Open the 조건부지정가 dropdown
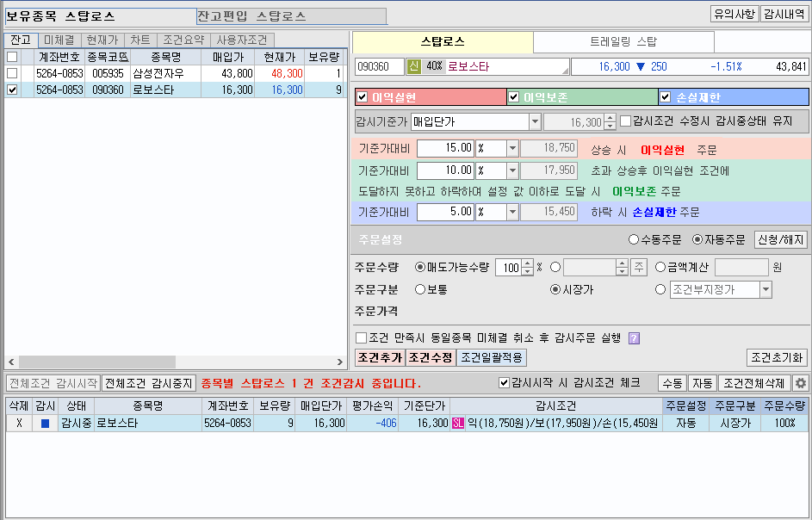The width and height of the screenshot is (812, 520). [766, 289]
